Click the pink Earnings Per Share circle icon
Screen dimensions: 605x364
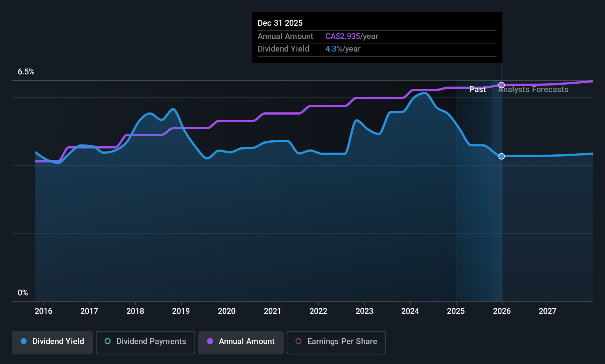pos(298,342)
